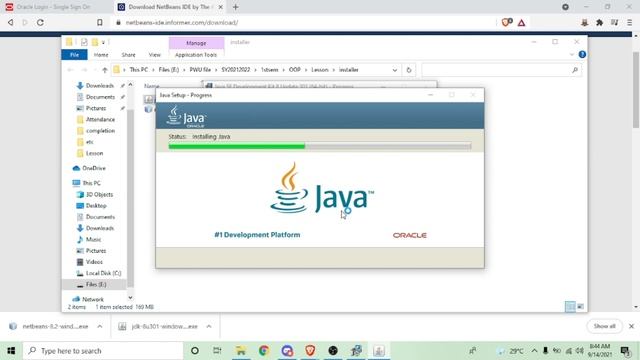Open Application Tools ribbon tab
Viewport: 640px width, 360px height.
[x=196, y=55]
